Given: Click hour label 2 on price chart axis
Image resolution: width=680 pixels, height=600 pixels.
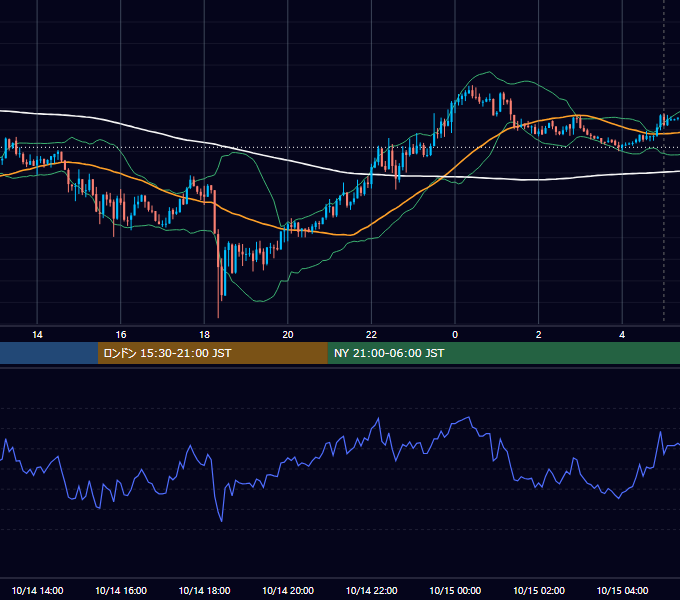Looking at the screenshot, I should click(539, 335).
